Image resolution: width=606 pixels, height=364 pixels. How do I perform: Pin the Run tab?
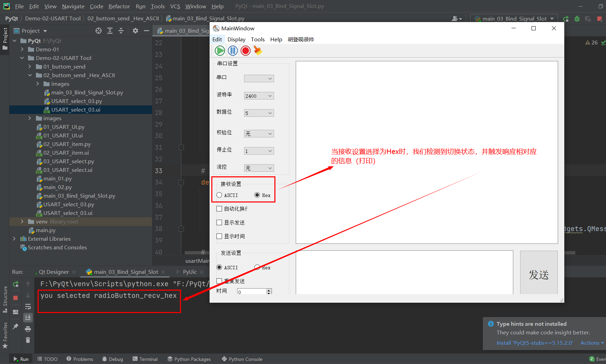pos(16,326)
